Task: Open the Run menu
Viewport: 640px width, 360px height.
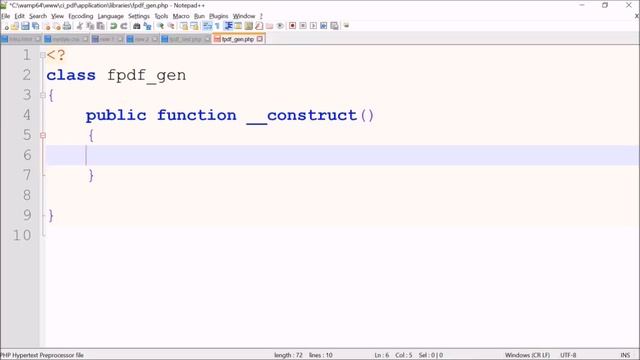Action: [x=199, y=16]
